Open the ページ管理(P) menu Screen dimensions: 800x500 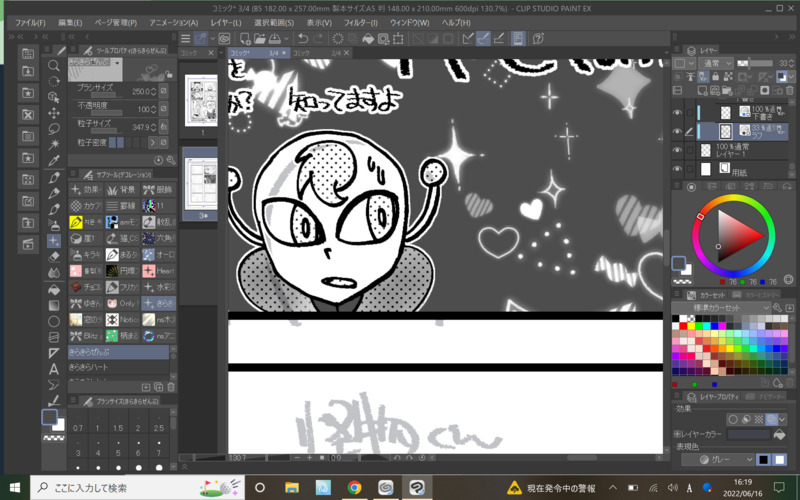(116, 22)
